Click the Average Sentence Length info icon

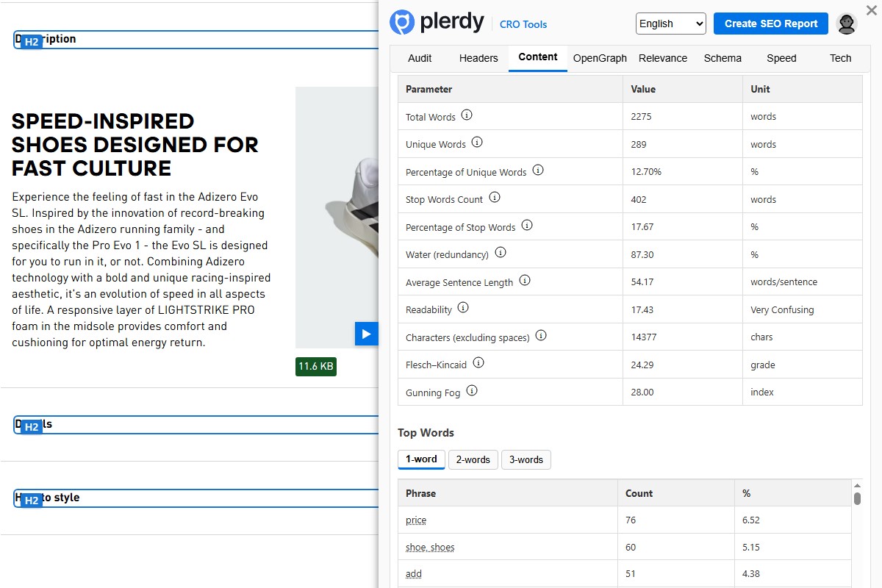pyautogui.click(x=525, y=279)
